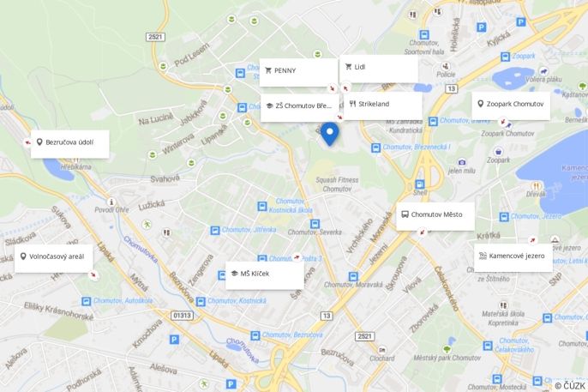
Task: Click the Chomutov, Březenecká I bus stop icon
Action: [x=375, y=148]
